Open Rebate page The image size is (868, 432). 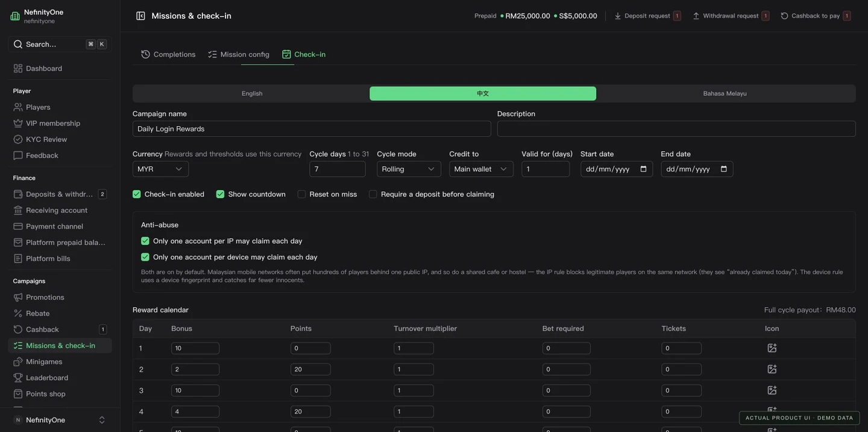60,313
